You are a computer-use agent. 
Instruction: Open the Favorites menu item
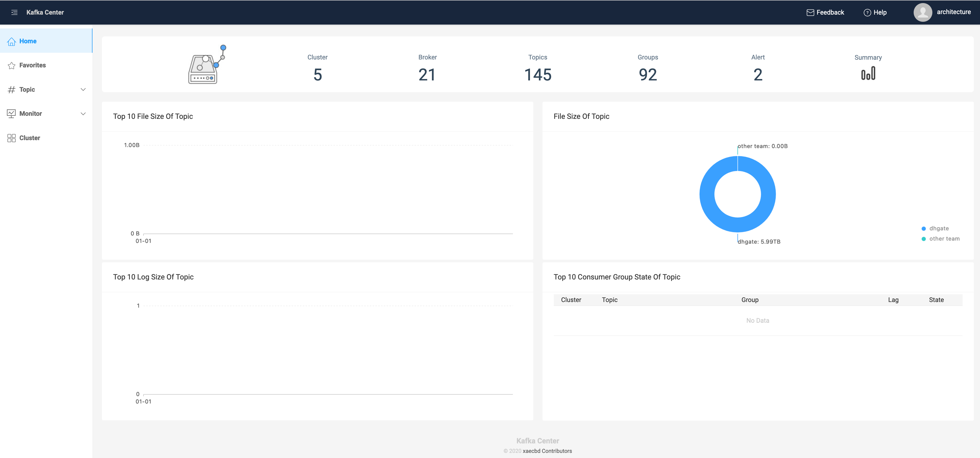click(46, 65)
